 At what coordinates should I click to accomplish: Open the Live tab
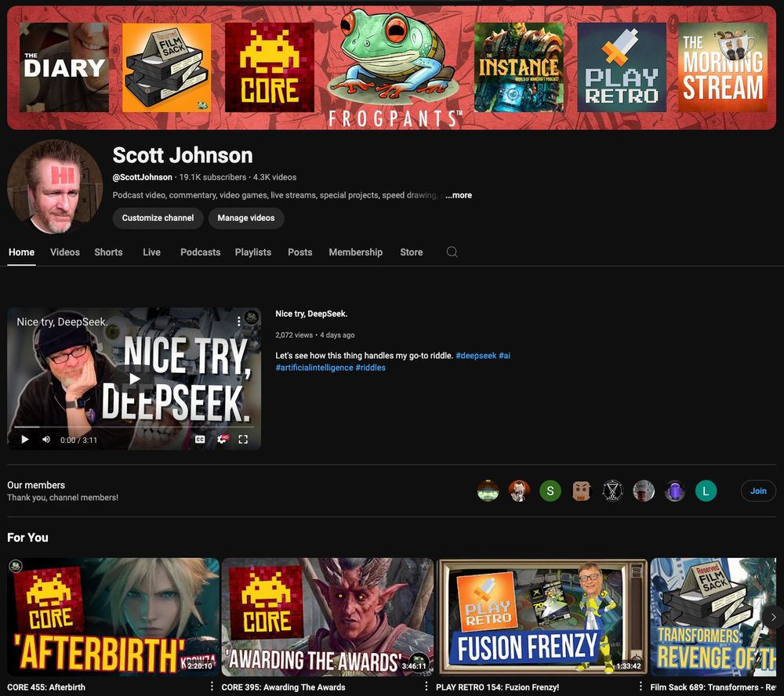click(151, 252)
